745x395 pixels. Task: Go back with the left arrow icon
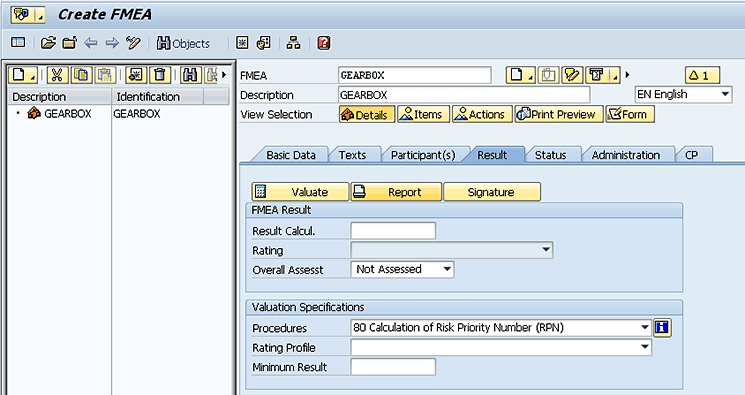pyautogui.click(x=90, y=43)
